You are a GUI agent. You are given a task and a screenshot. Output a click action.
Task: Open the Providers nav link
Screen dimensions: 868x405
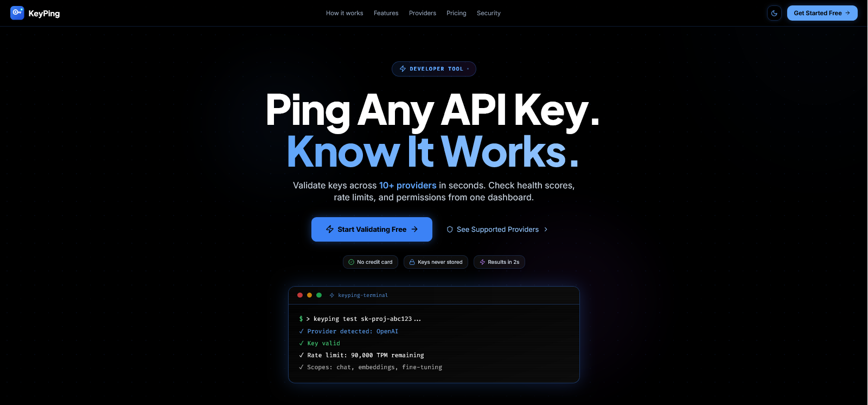click(x=423, y=13)
